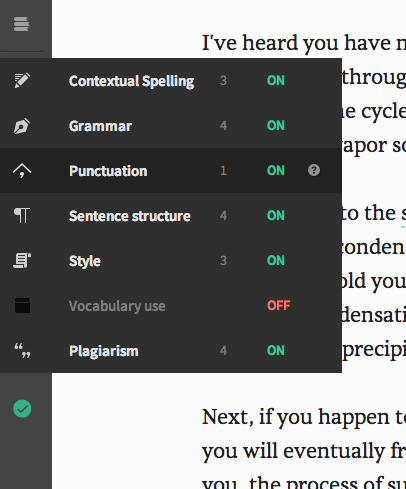Toggle Plagiarism ON setting

point(276,350)
